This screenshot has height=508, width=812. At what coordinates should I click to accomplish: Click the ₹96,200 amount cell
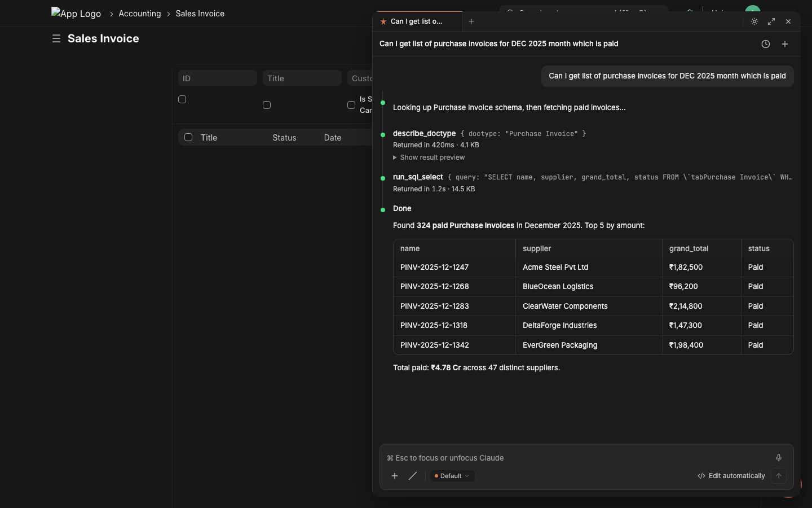(x=701, y=287)
